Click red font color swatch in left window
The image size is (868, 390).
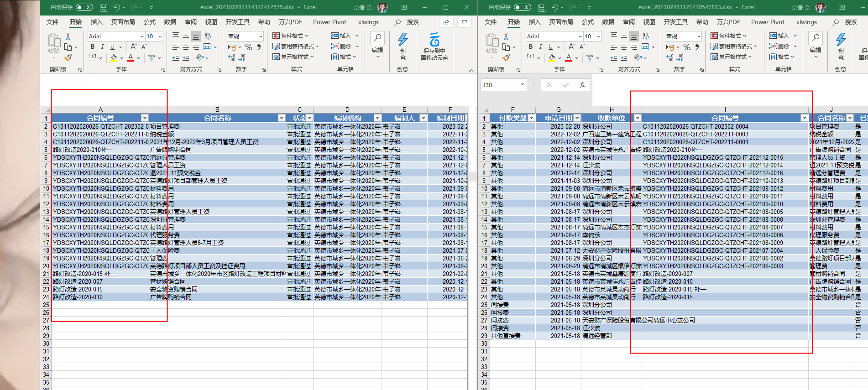point(131,58)
